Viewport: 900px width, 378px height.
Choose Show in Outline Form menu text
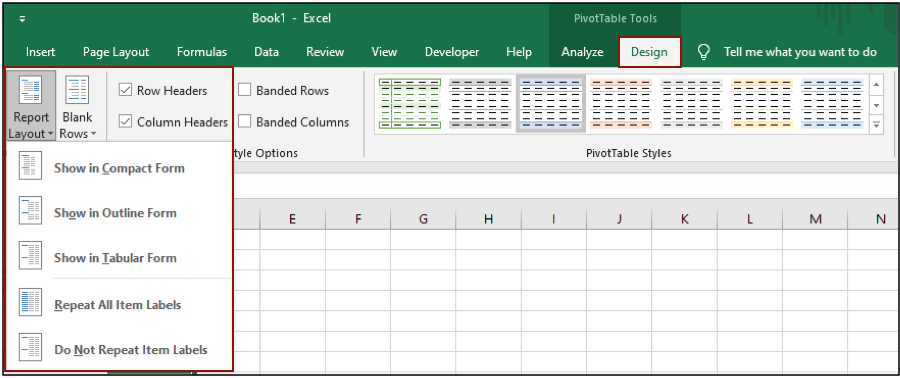115,213
